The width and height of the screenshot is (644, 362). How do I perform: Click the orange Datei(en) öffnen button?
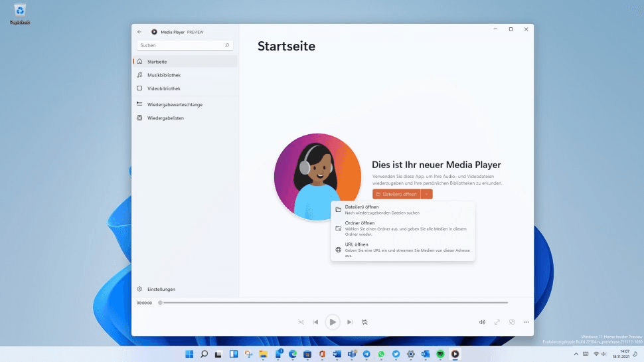(396, 194)
